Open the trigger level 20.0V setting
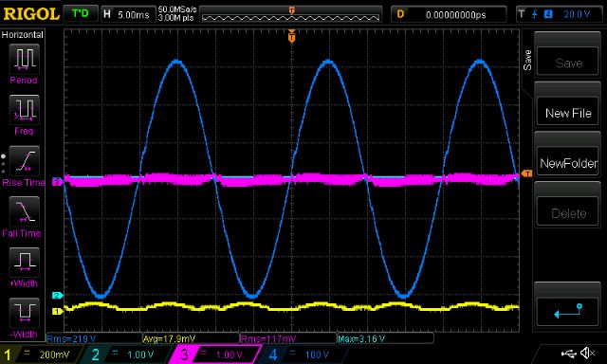Image resolution: width=607 pixels, height=364 pixels. click(x=559, y=14)
